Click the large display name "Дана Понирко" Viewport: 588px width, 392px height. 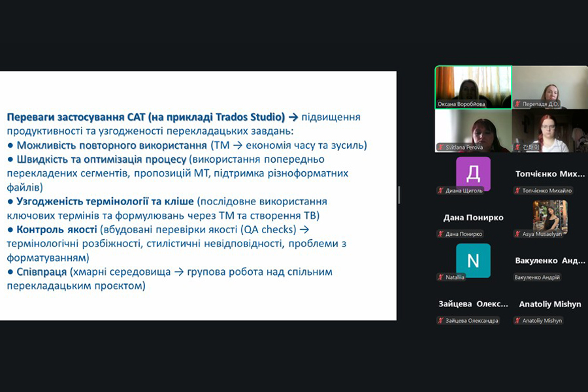pyautogui.click(x=473, y=218)
